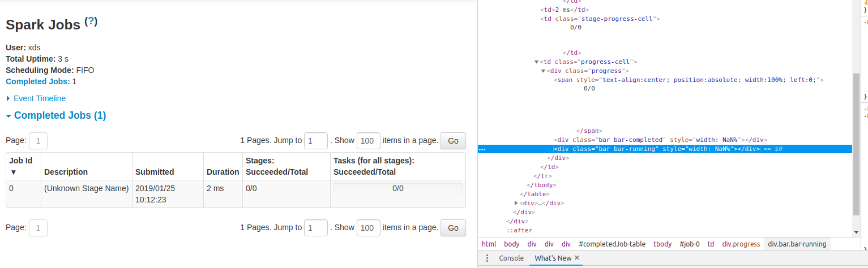Sort table by Job Id column header

[x=23, y=166]
